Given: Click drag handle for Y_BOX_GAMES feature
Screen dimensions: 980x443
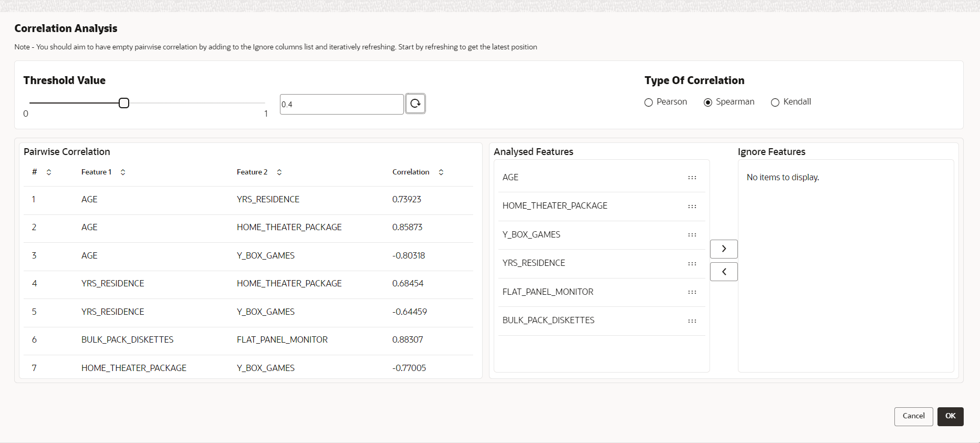Looking at the screenshot, I should pos(692,235).
